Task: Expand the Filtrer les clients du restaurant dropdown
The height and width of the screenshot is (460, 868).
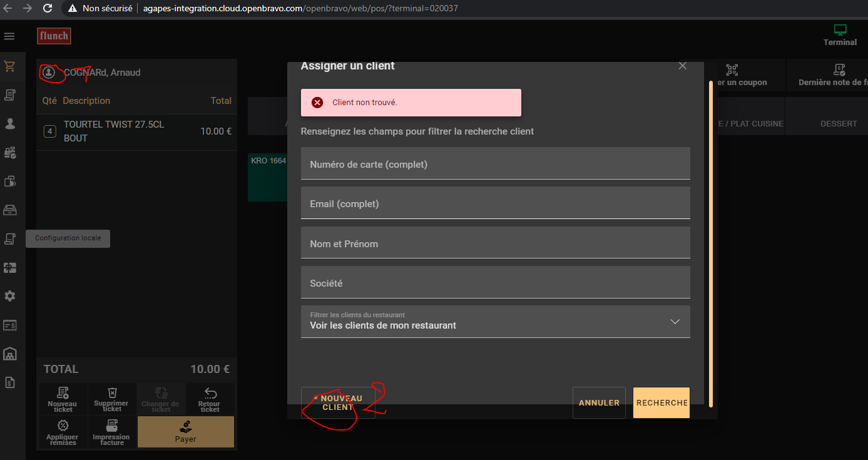Action: click(495, 322)
